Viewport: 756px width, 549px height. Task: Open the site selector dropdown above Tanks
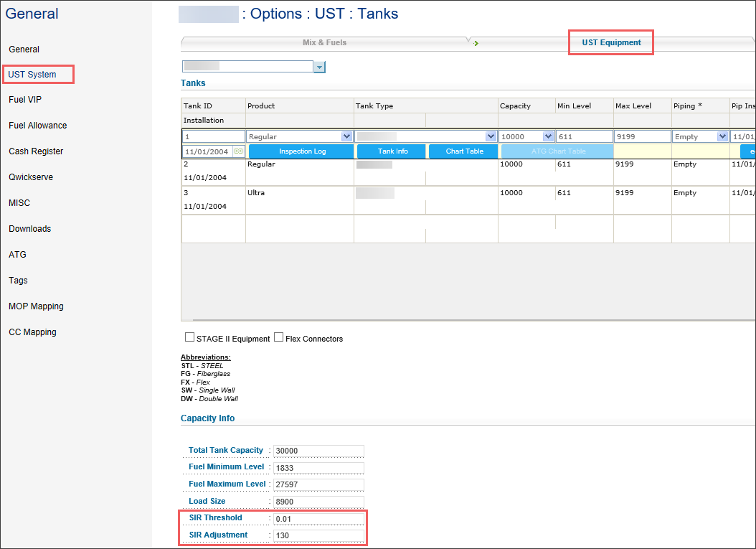[x=319, y=67]
